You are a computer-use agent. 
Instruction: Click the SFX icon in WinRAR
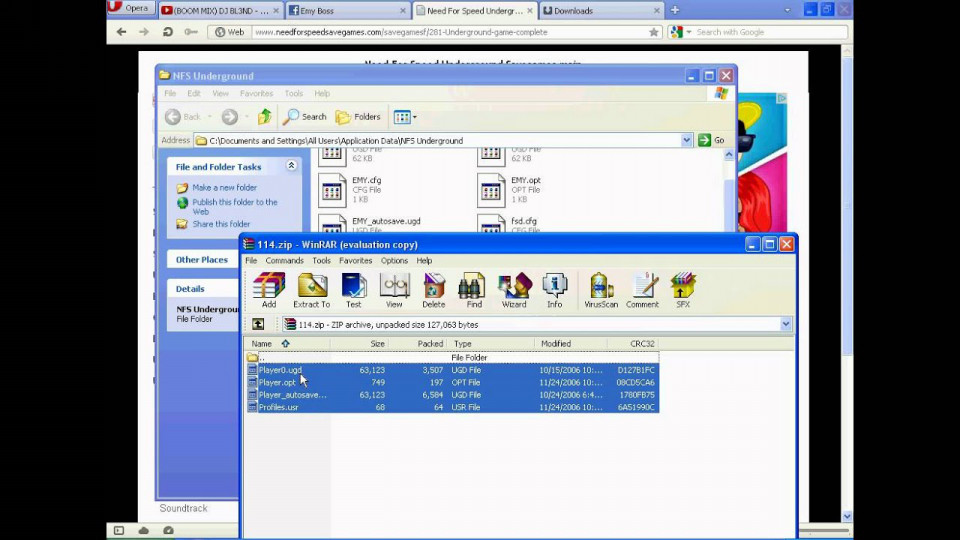pos(683,290)
